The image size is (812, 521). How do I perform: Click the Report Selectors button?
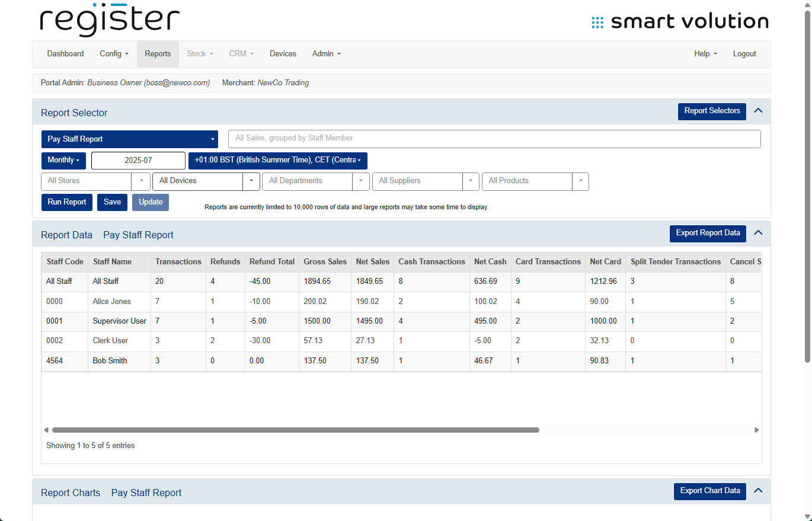(x=712, y=111)
